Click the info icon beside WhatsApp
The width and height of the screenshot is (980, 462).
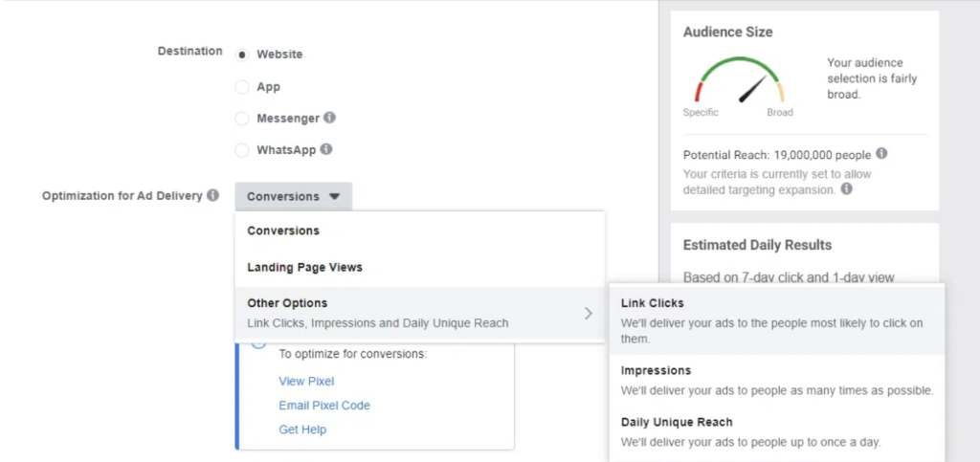click(326, 150)
